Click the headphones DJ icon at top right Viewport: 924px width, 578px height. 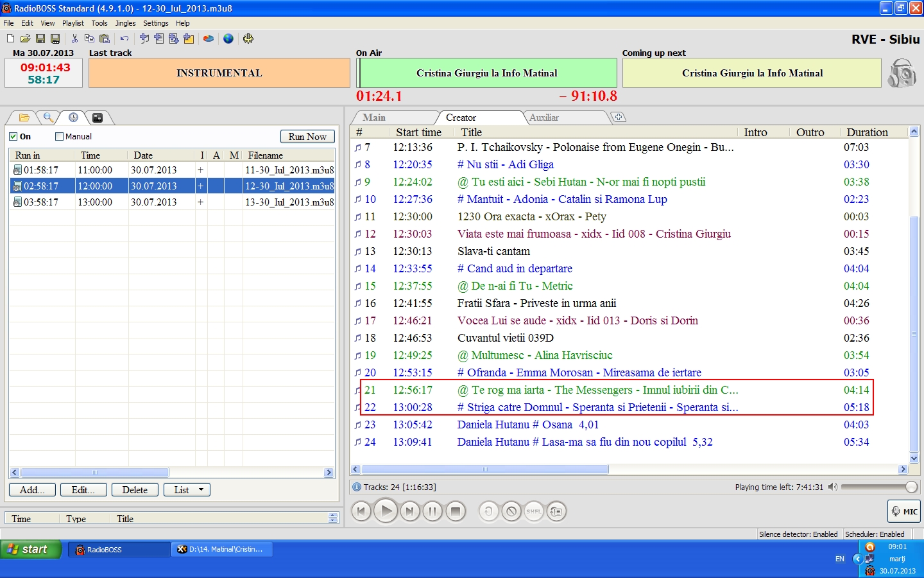point(902,73)
